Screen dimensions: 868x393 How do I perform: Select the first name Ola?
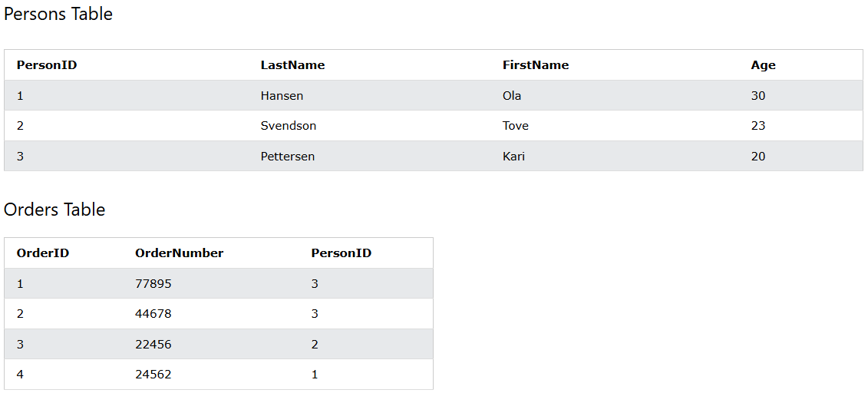[512, 96]
